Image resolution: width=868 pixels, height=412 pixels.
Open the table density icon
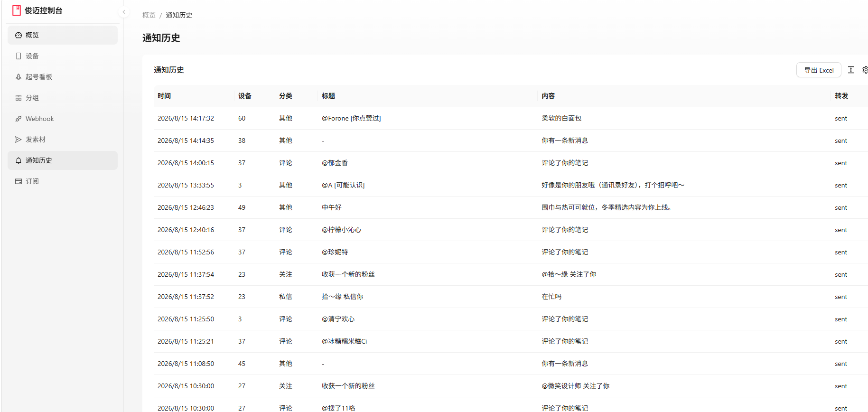[x=851, y=70]
